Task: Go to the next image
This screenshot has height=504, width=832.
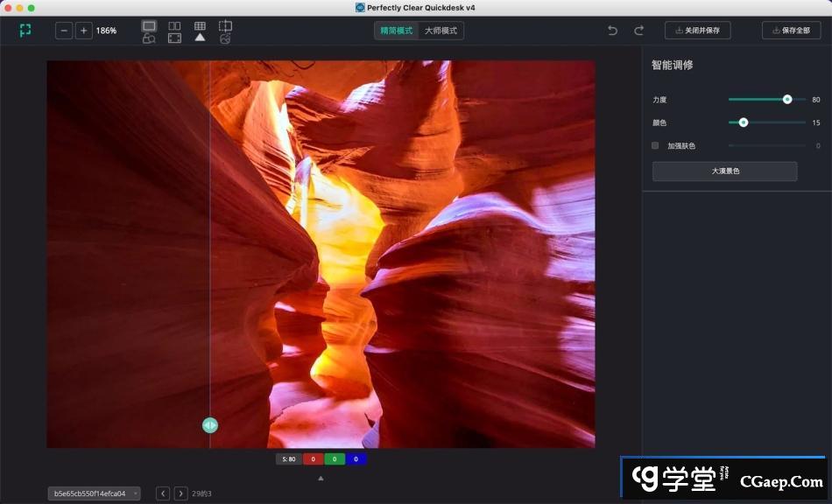Action: (180, 493)
